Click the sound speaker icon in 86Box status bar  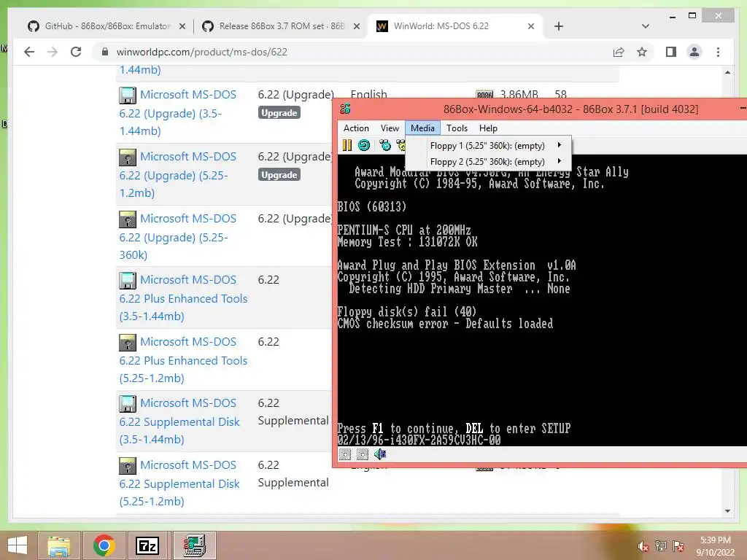point(379,454)
